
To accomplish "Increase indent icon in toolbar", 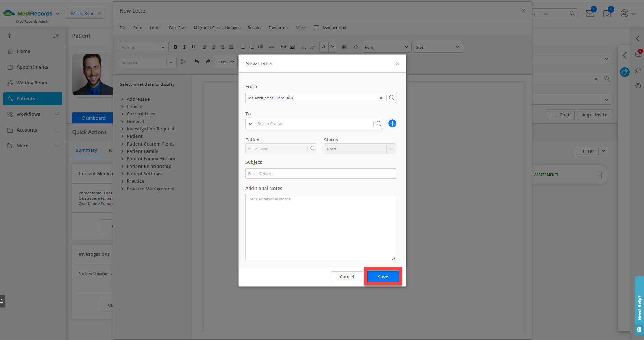I will (260, 47).
